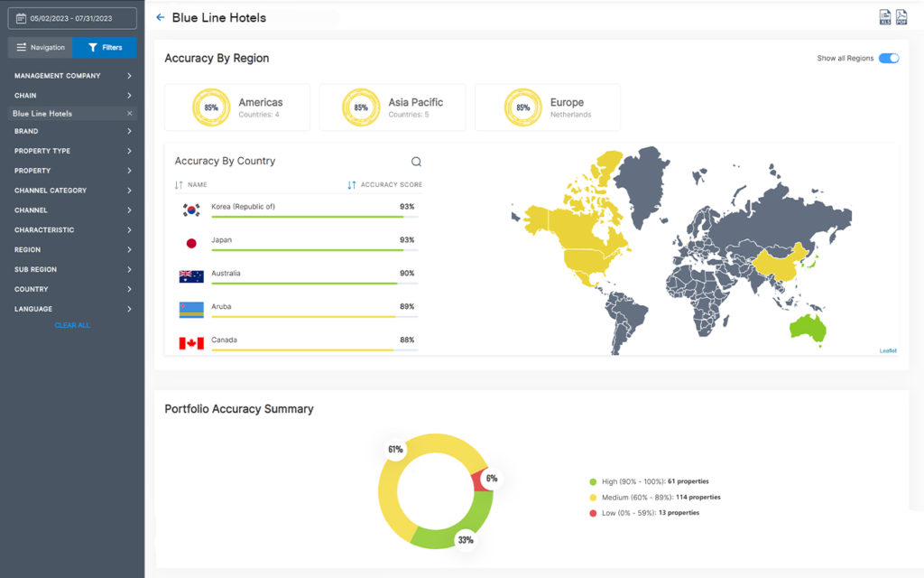
Task: Select the Australia country row
Action: (298, 276)
